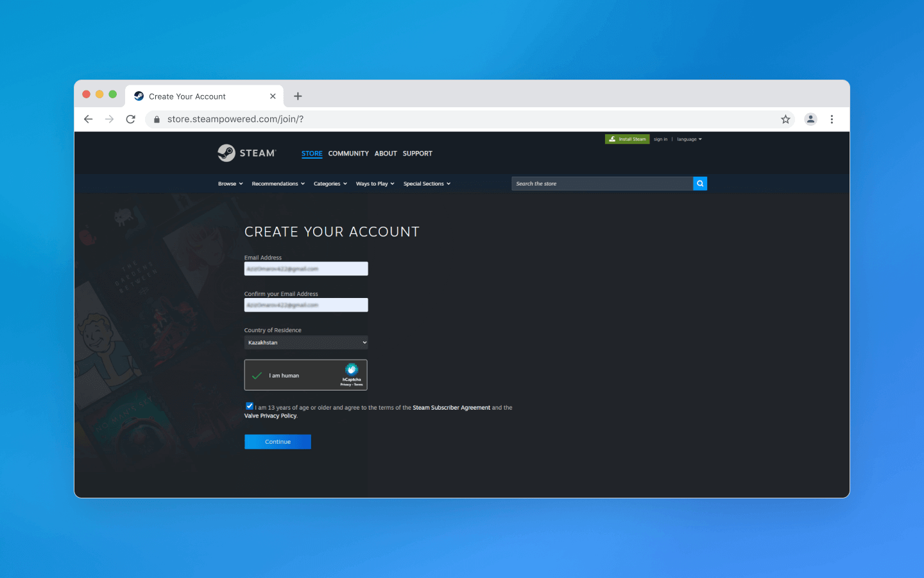Select the SUPPORT menu item
924x578 pixels.
point(417,153)
